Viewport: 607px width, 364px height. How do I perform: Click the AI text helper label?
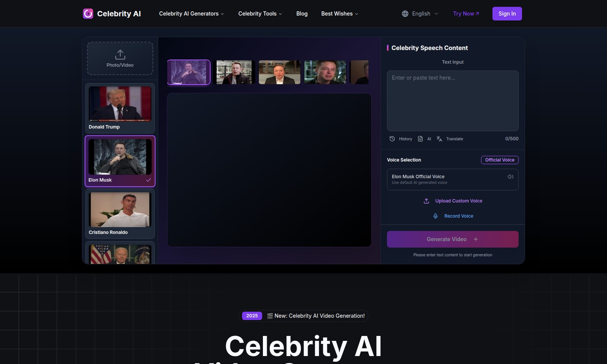429,139
